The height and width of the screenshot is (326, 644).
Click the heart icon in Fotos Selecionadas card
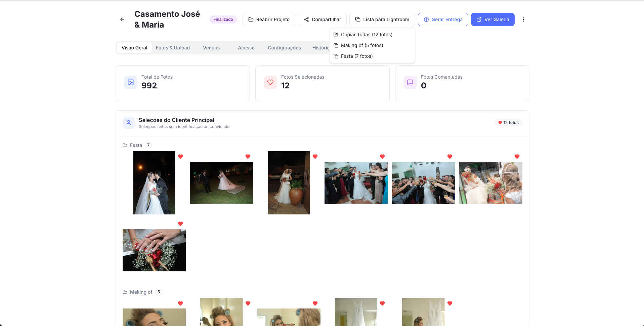tap(270, 82)
